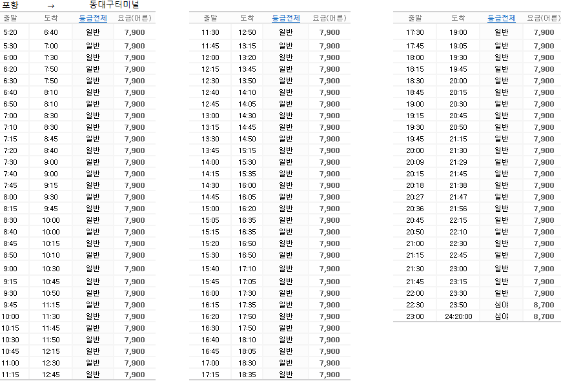Click 심야 grade in the 23:00 row

click(x=501, y=316)
